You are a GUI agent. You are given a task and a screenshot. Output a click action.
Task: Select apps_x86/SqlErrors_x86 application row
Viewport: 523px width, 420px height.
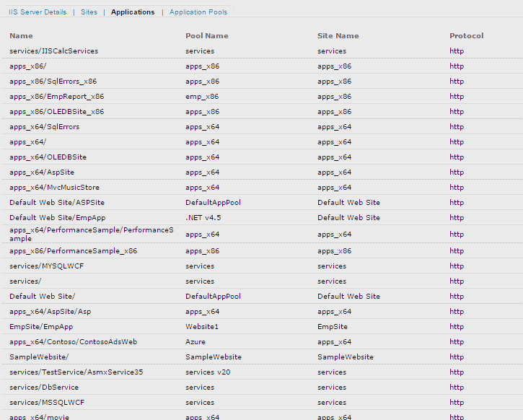click(x=53, y=82)
